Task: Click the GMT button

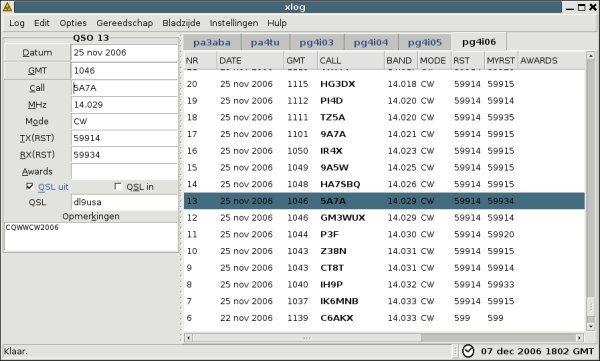Action: click(37, 70)
